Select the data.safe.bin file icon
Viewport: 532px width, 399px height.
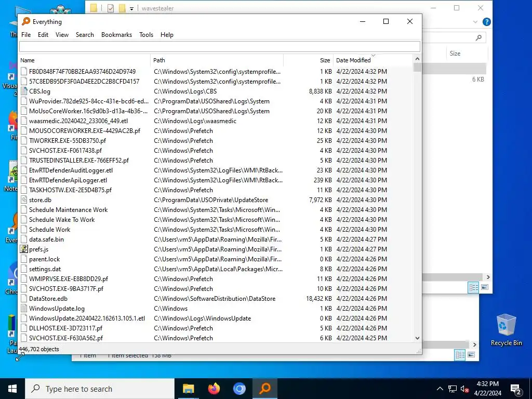pyautogui.click(x=24, y=239)
